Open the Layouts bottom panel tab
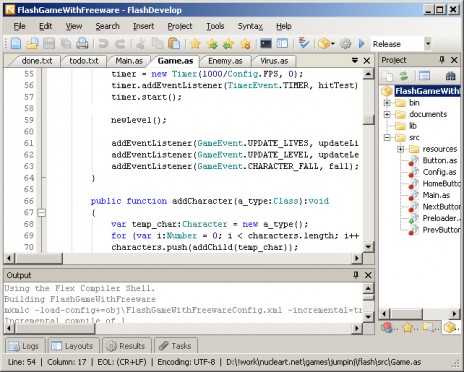 click(x=73, y=346)
